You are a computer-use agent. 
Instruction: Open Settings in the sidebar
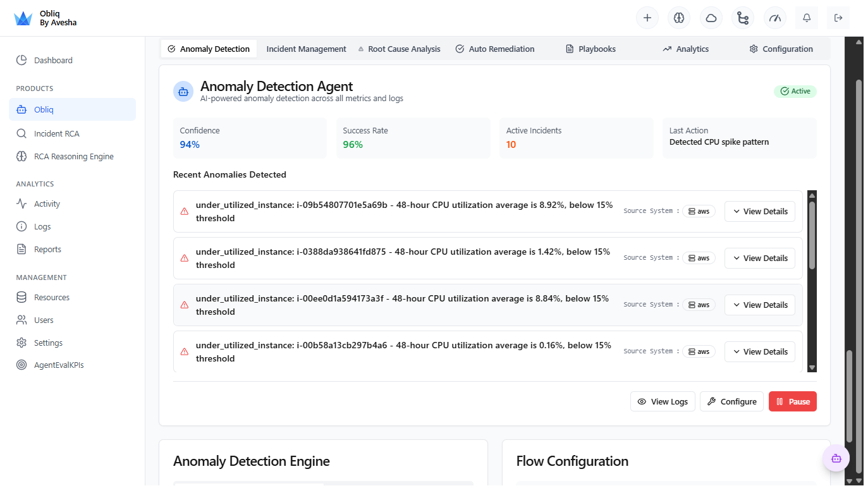coord(72,343)
